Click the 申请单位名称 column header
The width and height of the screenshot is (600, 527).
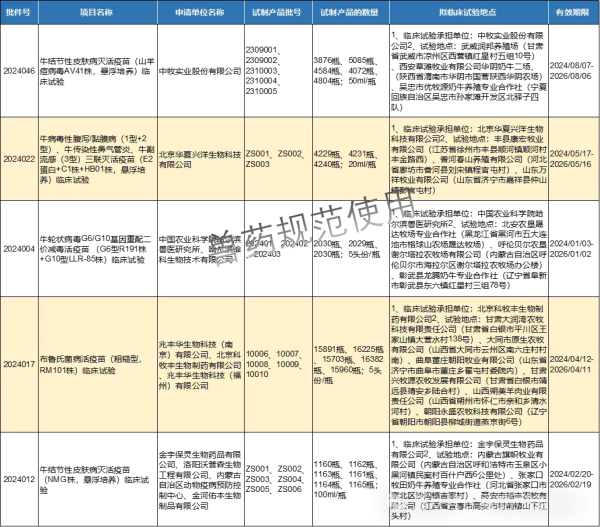[201, 12]
